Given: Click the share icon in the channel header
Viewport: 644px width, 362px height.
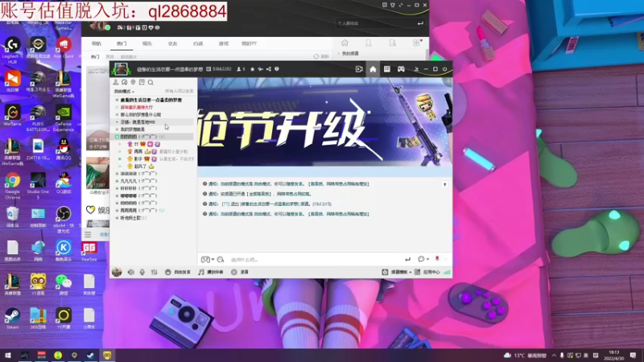Looking at the screenshot, I should [x=269, y=69].
